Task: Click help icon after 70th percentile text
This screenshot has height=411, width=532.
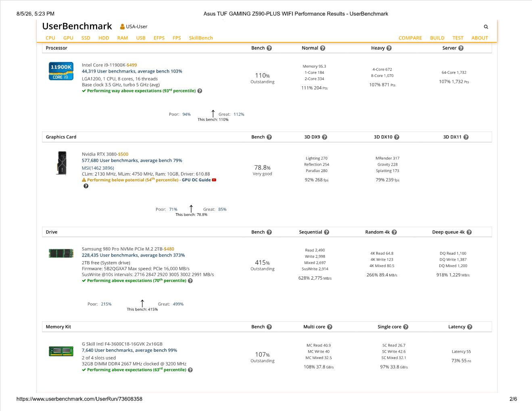Action: (x=190, y=281)
